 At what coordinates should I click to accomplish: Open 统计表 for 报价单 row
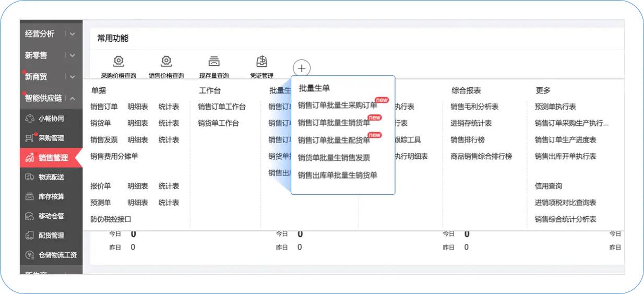[169, 186]
